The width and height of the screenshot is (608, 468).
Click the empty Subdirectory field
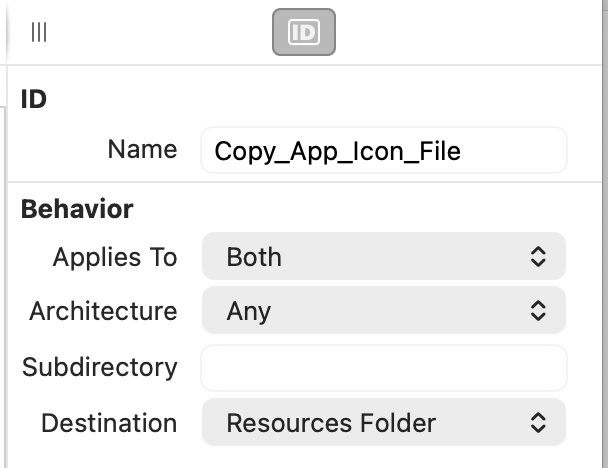[x=384, y=368]
